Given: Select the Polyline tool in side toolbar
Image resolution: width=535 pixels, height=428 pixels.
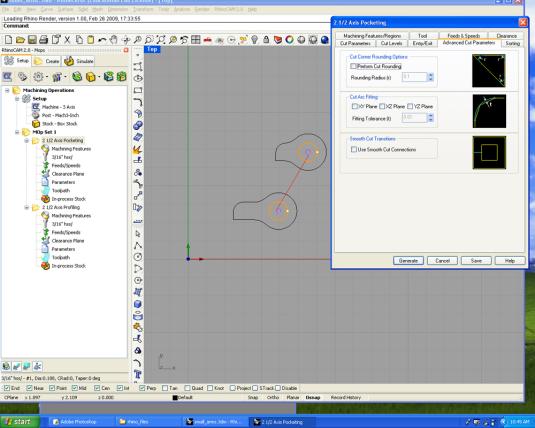Looking at the screenshot, I should pyautogui.click(x=138, y=245).
